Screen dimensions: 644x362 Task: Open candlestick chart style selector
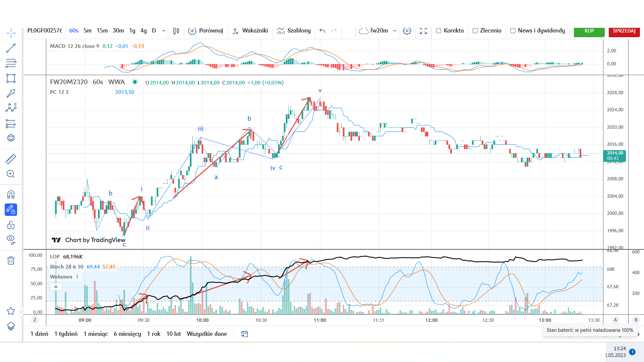pos(176,31)
